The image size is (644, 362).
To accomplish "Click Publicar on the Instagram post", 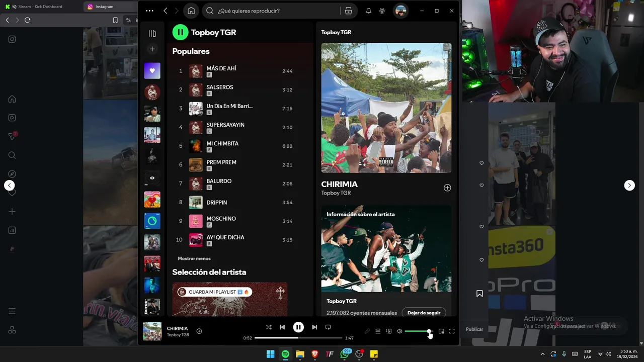I will [x=474, y=329].
